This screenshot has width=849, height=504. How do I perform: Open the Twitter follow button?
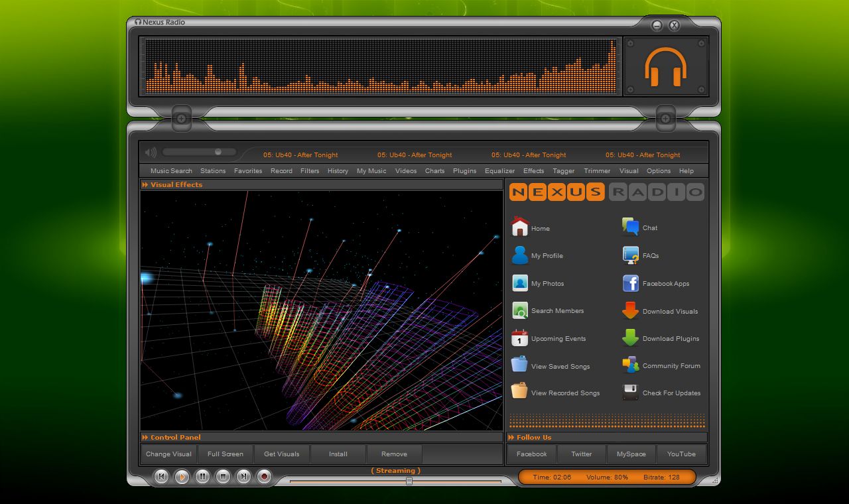582,454
